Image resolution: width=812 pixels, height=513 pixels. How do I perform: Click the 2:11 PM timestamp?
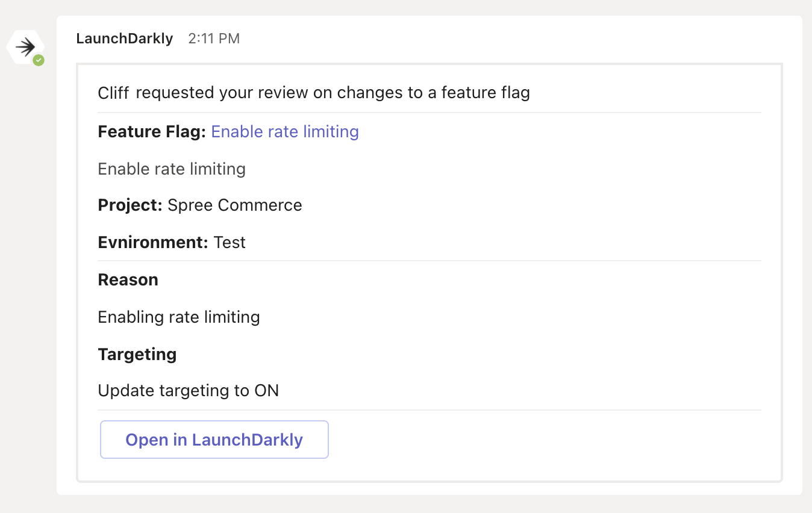click(x=214, y=38)
